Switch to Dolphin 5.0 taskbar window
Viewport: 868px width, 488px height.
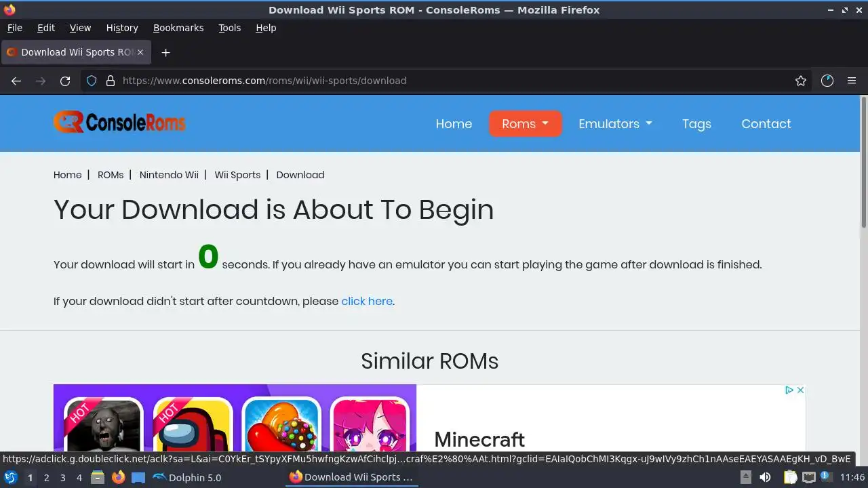[x=187, y=477]
